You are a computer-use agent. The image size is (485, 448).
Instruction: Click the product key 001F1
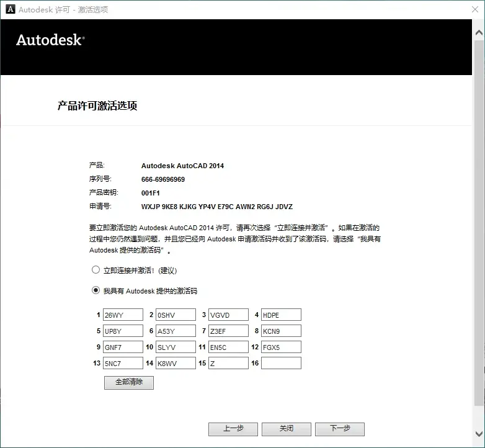pyautogui.click(x=150, y=193)
